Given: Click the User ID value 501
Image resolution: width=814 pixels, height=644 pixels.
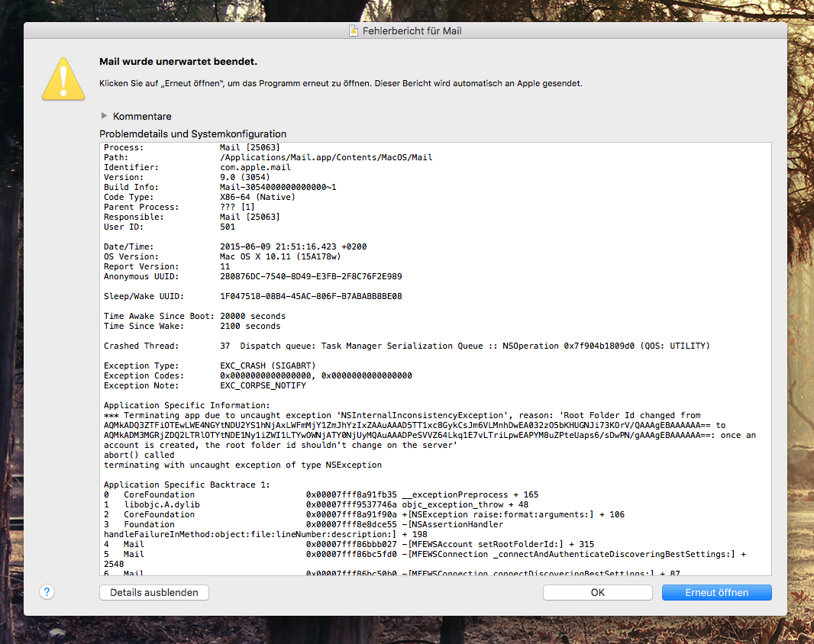Looking at the screenshot, I should [228, 227].
